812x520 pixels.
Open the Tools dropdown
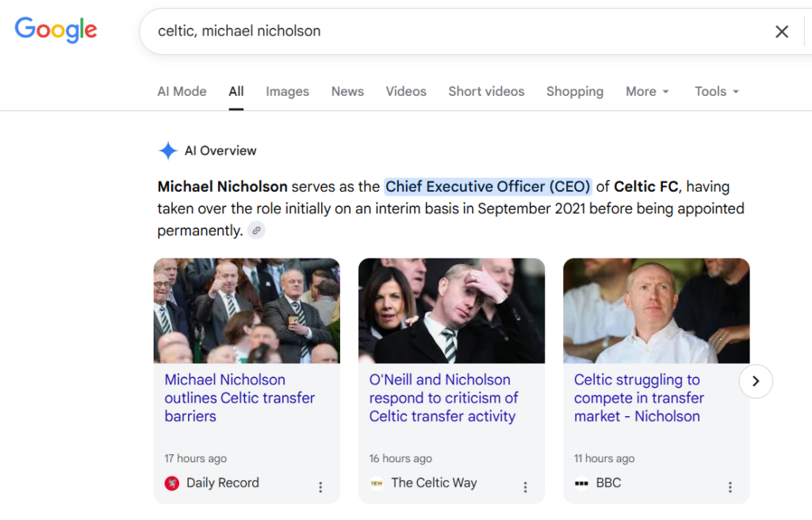point(717,92)
